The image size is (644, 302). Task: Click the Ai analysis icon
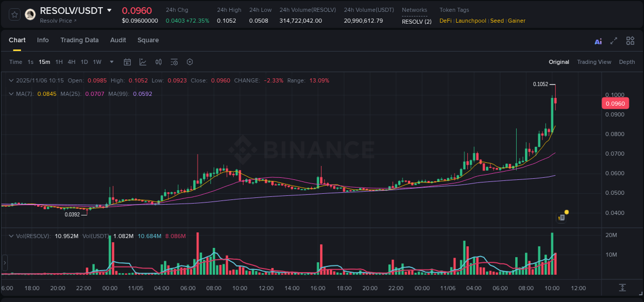598,40
